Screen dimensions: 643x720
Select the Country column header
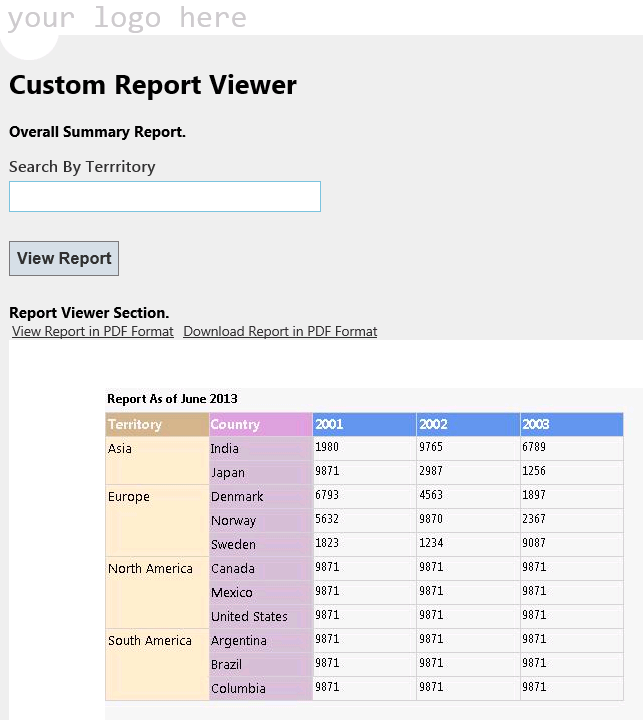260,424
